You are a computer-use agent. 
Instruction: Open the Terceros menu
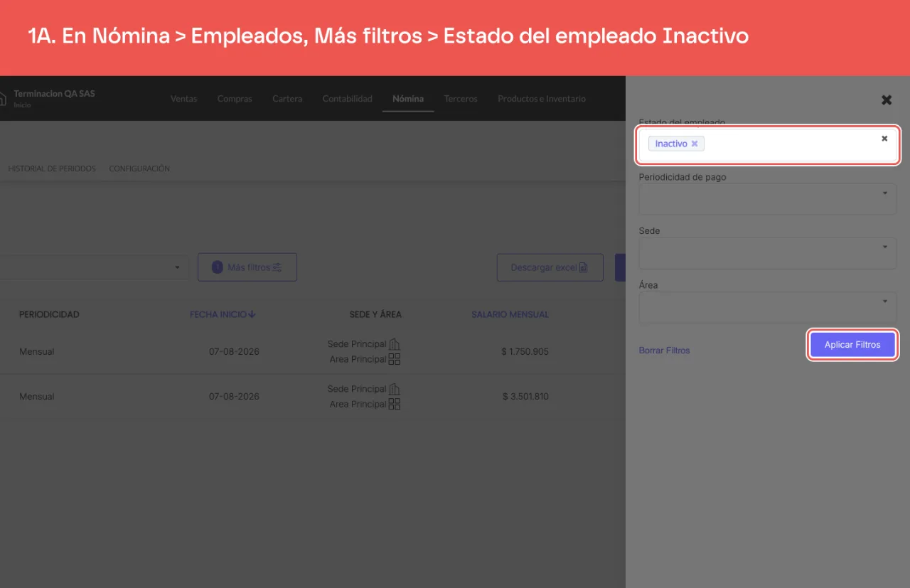point(461,99)
